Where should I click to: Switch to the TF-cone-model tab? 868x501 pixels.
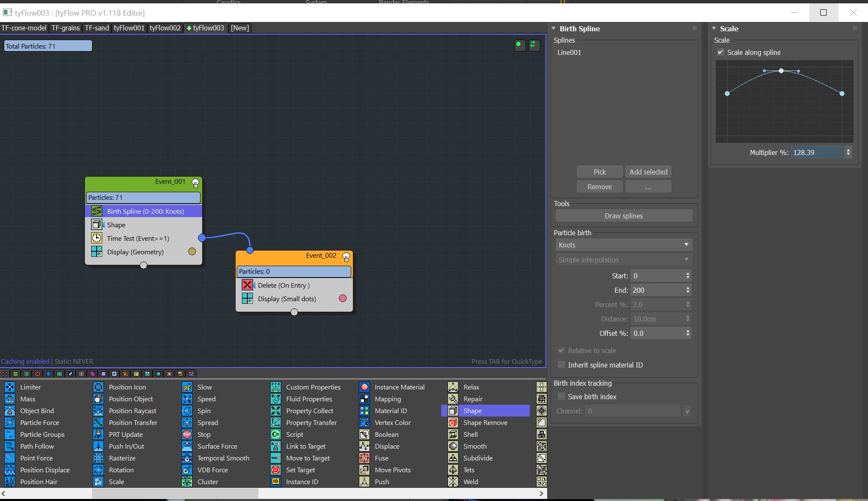[x=24, y=28]
